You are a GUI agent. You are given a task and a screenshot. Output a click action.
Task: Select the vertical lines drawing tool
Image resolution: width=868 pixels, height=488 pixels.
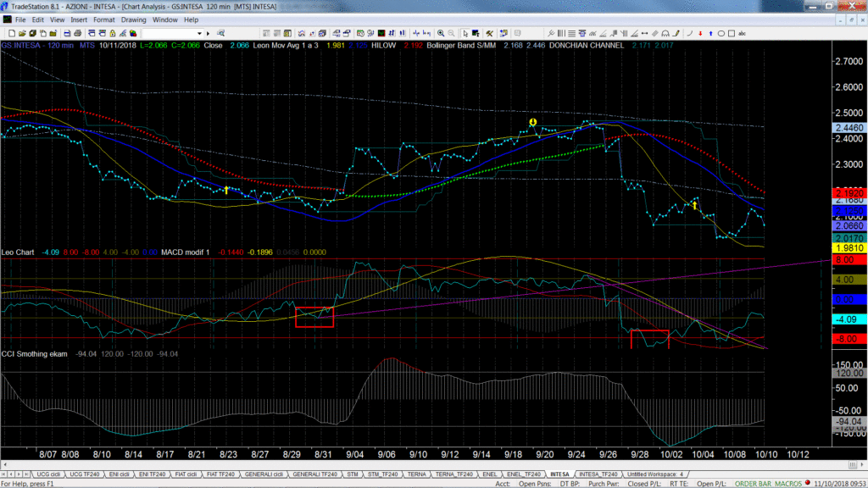561,34
